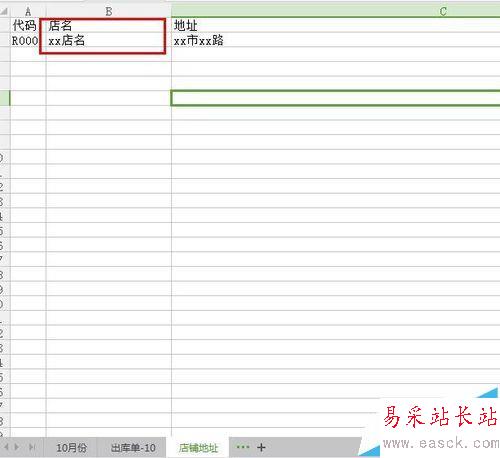500x458 pixels.
Task: Click the cell containing xx市xx路
Action: (336, 40)
